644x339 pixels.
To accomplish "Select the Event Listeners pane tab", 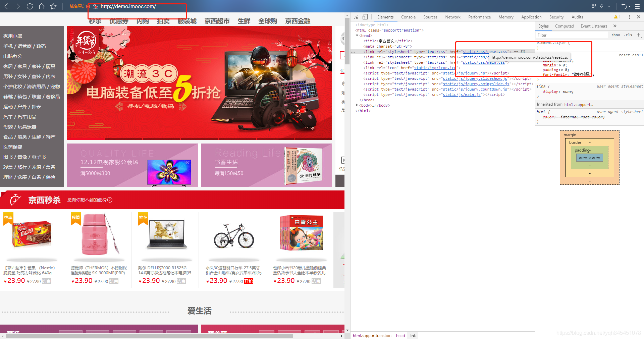I will 594,26.
